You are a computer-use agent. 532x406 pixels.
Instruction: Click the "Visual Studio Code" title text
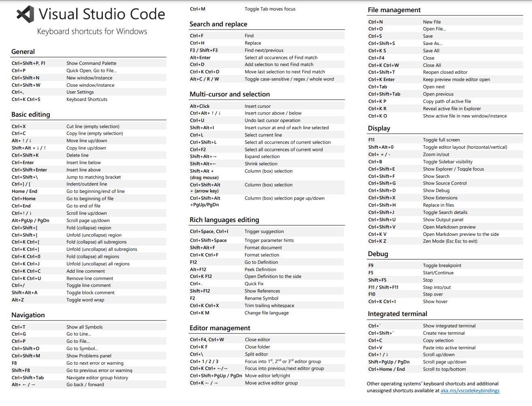pos(102,14)
